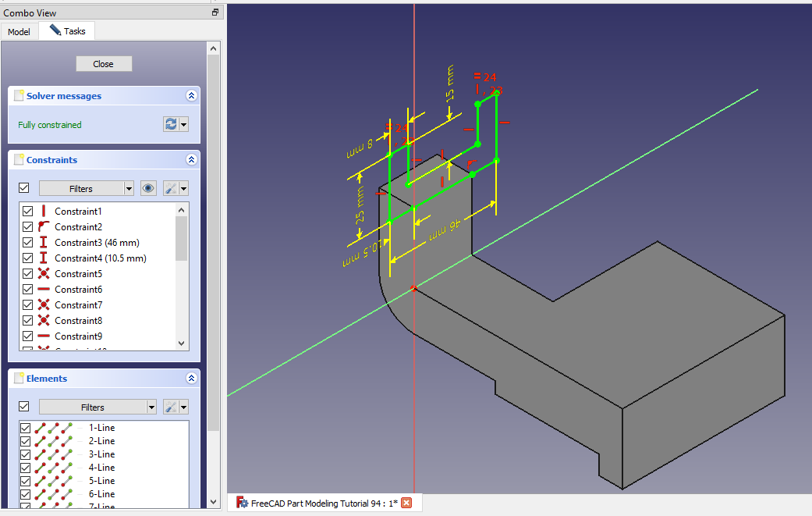Uncheck the Constraint3 (46 mm) checkbox
The height and width of the screenshot is (516, 812).
(x=28, y=243)
